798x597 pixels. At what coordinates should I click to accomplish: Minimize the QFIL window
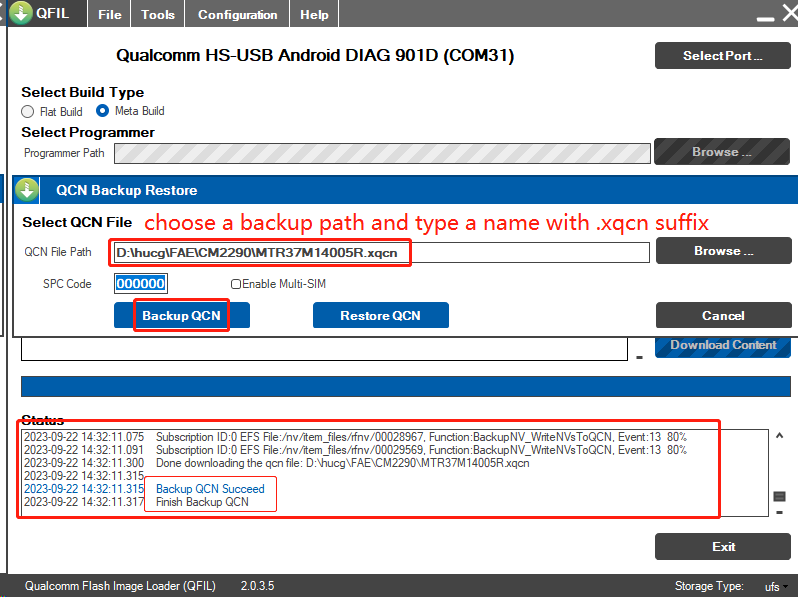(765, 18)
